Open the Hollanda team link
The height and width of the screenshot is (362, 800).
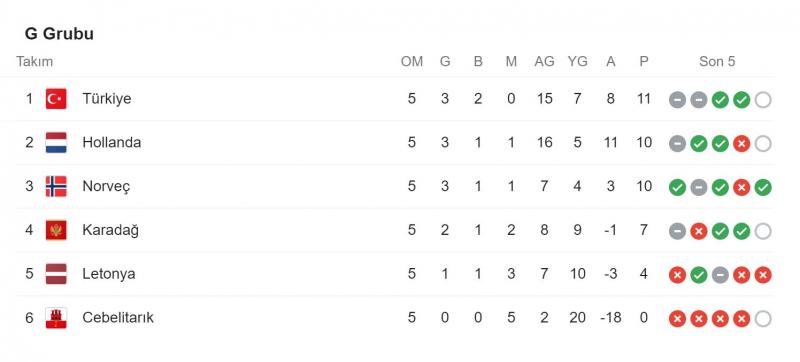coord(111,143)
